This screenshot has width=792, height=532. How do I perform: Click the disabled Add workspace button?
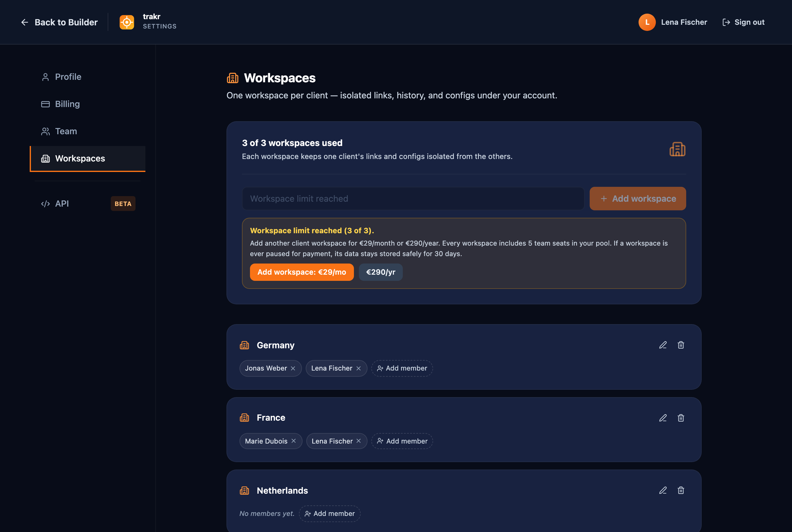(638, 199)
